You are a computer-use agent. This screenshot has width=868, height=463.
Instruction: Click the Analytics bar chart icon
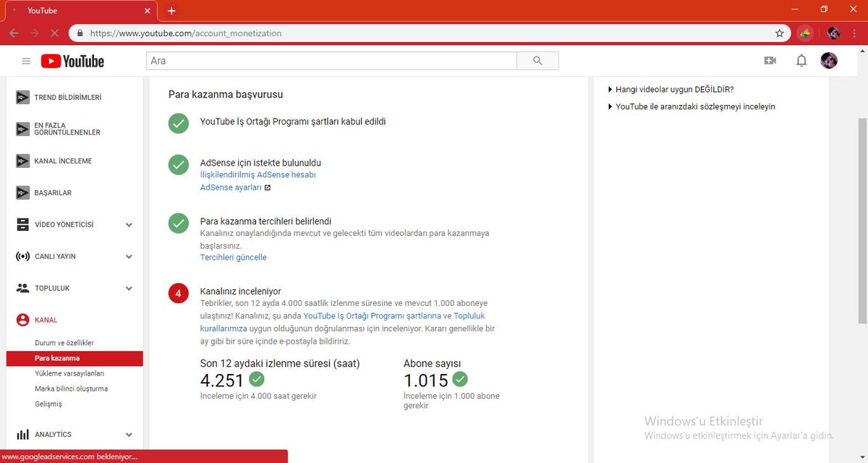pos(22,435)
